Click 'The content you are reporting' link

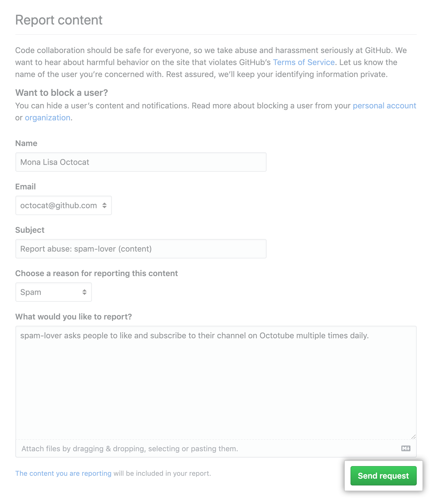coord(63,473)
